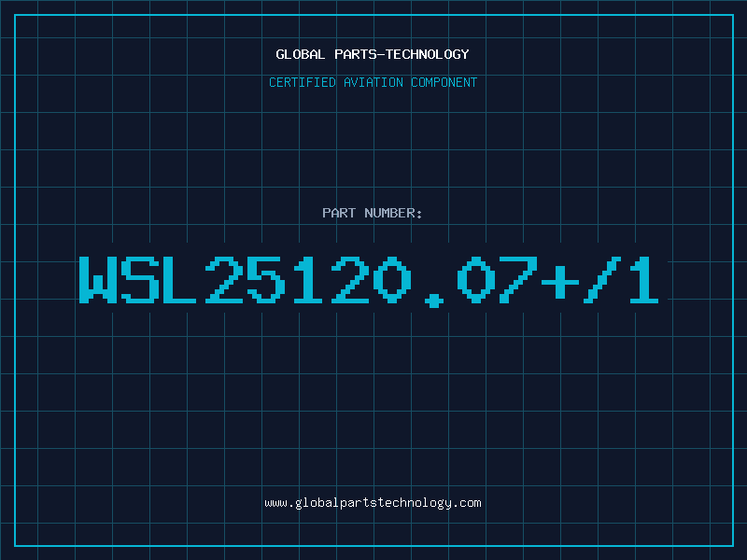Screen dimensions: 747x560
Task: Click the word GLOBAL in the title
Action: tap(300, 54)
